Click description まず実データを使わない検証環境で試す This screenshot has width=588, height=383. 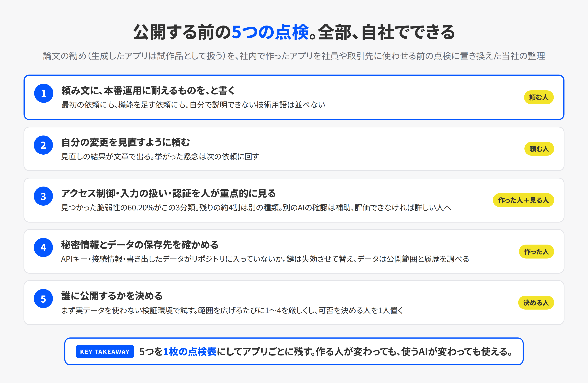click(232, 310)
